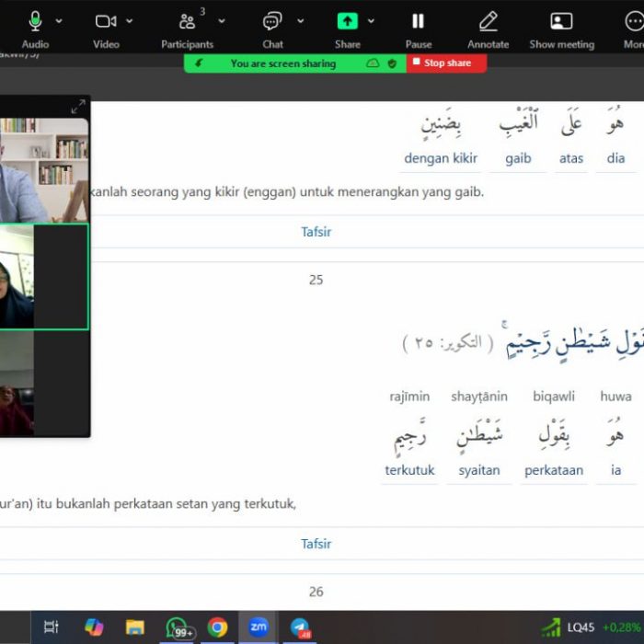The image size is (644, 644).
Task: Open the Participants panel
Action: click(x=187, y=21)
